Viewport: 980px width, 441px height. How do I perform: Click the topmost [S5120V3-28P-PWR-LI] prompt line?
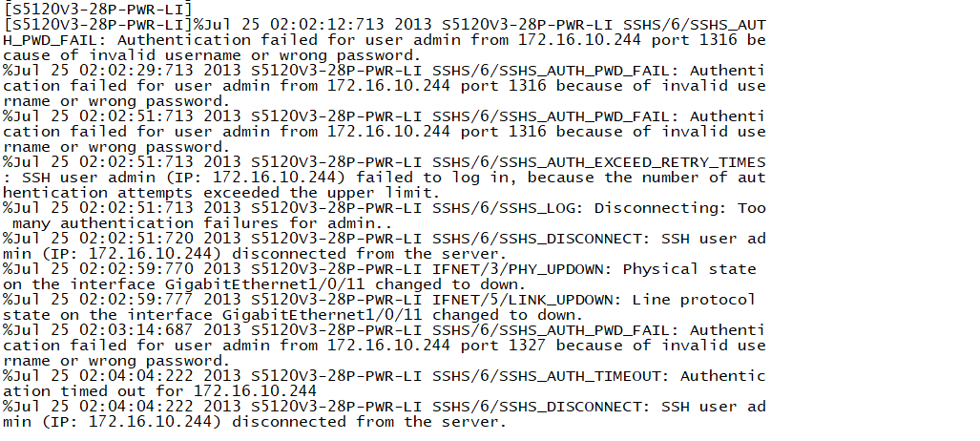pos(98,9)
